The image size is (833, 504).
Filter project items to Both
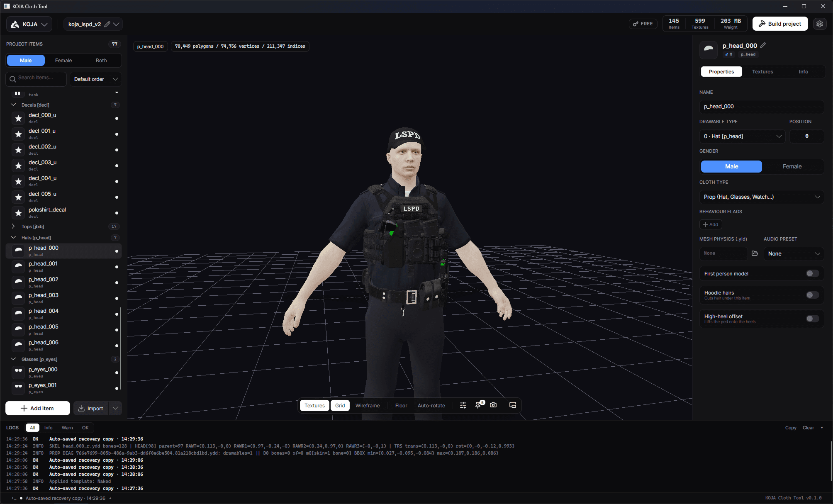[x=101, y=61]
